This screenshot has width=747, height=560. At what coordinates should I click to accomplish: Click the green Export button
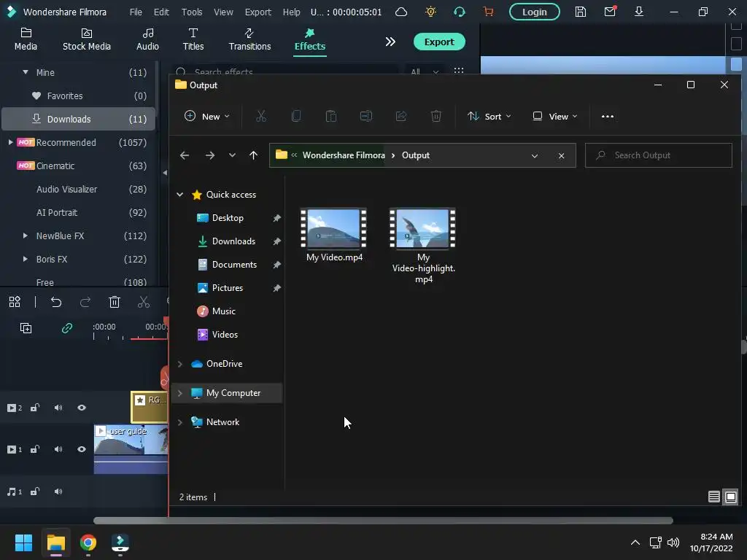(x=438, y=42)
